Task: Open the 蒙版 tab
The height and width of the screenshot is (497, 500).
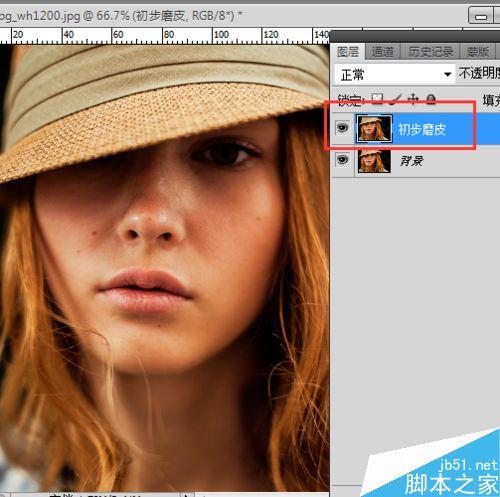Action: 478,52
